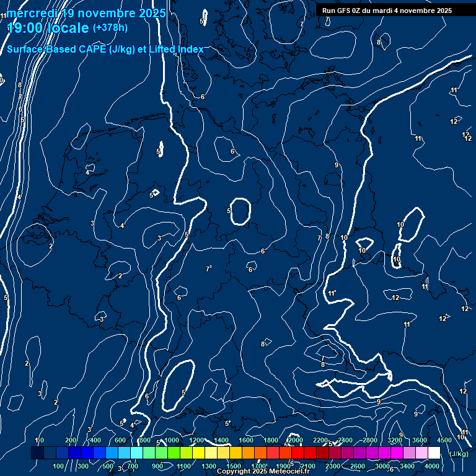Click the '1600' legend value
Image resolution: width=476 pixels, height=476 pixels.
[246, 440]
